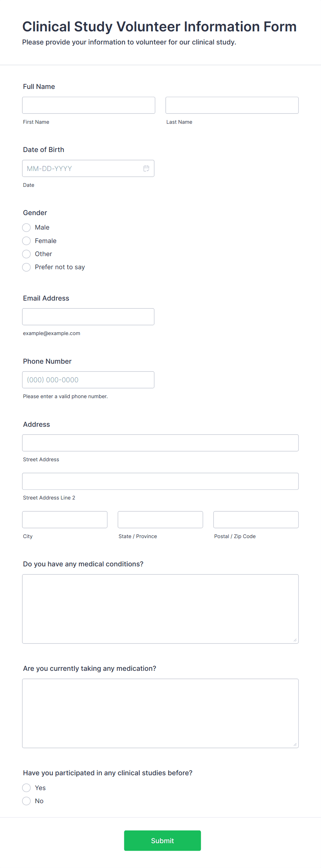Click the Street Address input field

(160, 443)
